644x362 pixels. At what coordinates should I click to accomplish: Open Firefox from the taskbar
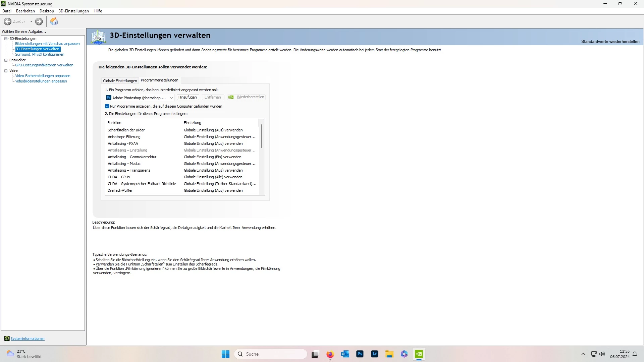[x=330, y=354]
